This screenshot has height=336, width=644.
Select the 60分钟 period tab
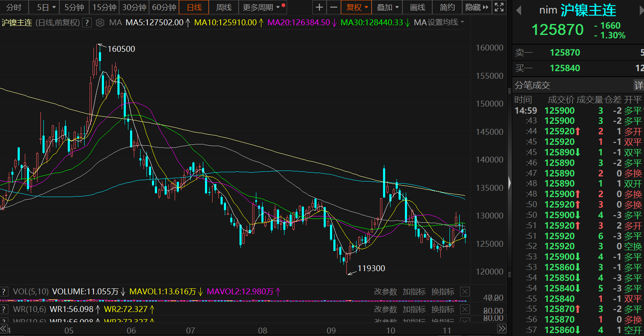(x=164, y=7)
